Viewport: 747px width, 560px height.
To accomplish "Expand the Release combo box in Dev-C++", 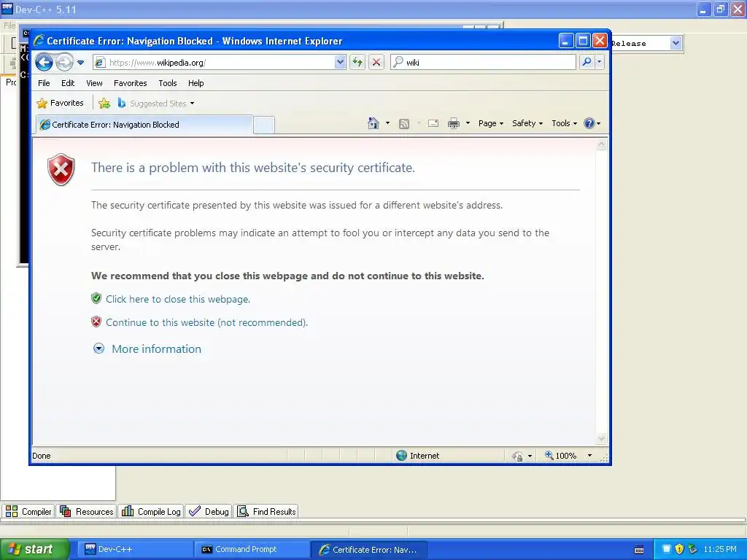I will 676,43.
